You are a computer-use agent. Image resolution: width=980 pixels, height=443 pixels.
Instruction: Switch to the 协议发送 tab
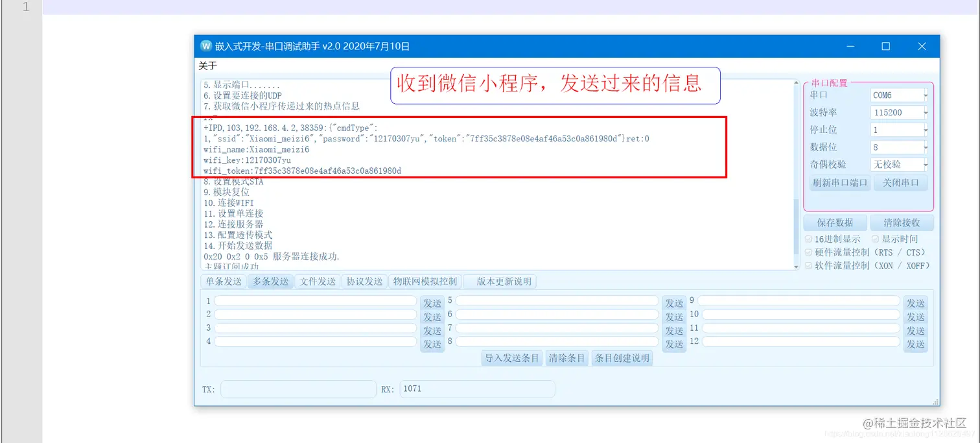point(364,281)
